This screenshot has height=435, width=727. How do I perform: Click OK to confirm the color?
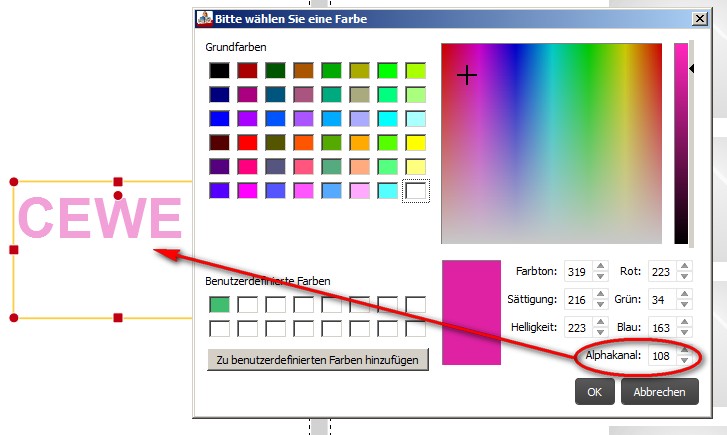point(594,392)
